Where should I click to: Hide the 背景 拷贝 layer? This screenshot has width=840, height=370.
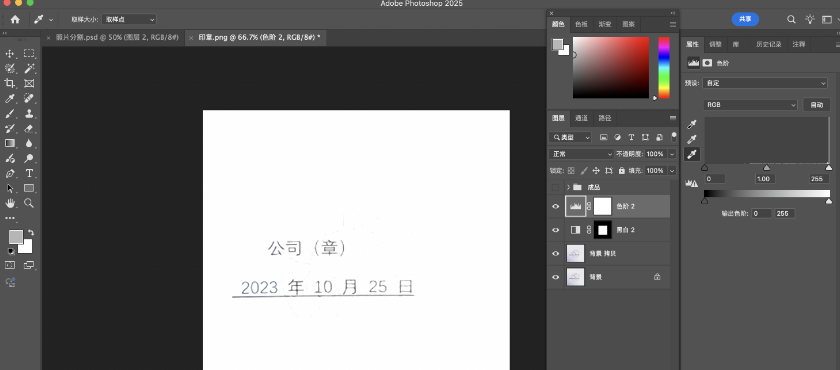pyautogui.click(x=556, y=253)
